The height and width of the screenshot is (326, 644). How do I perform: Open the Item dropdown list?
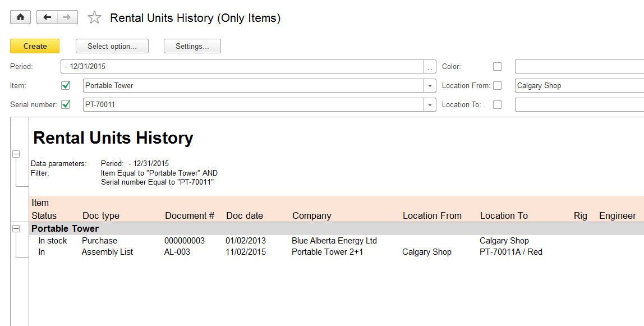tap(430, 86)
